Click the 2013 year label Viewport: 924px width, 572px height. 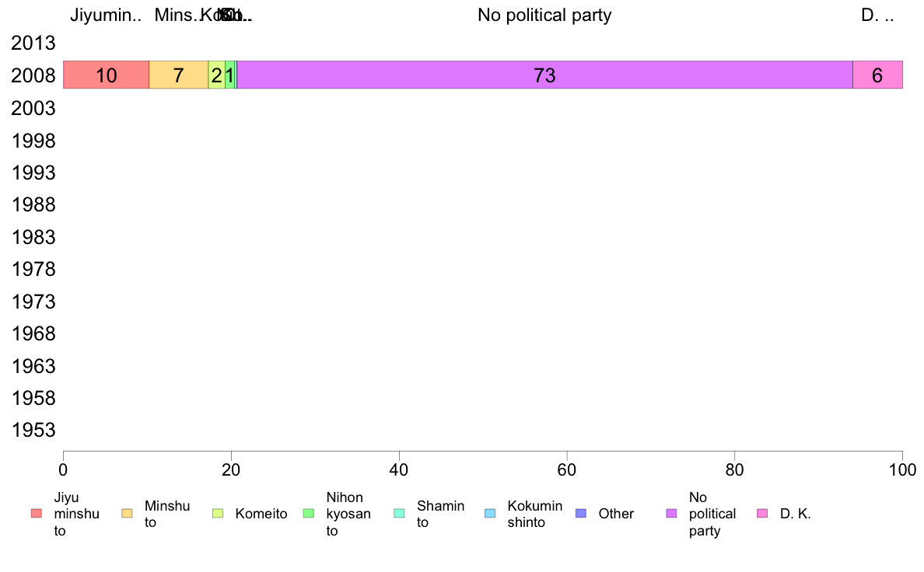pyautogui.click(x=33, y=43)
